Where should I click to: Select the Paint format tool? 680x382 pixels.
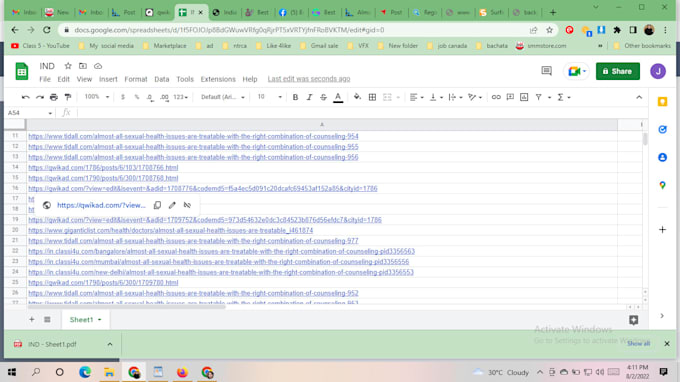click(x=68, y=97)
